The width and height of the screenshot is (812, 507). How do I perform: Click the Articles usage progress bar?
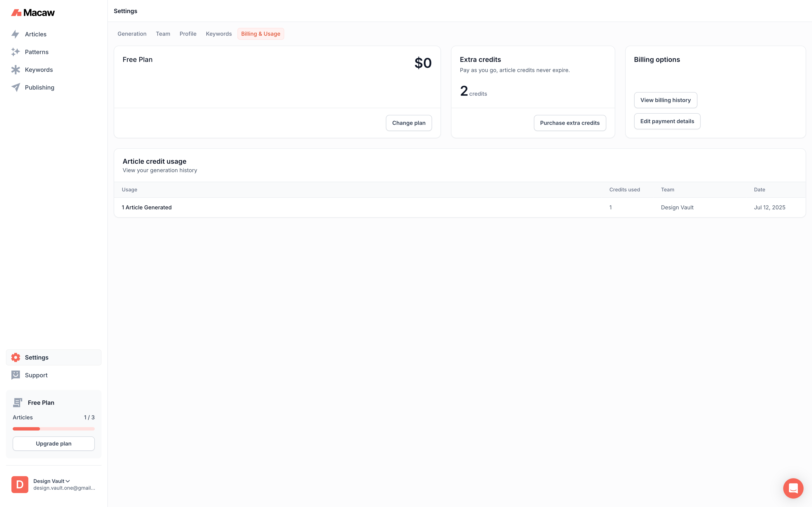coord(53,429)
